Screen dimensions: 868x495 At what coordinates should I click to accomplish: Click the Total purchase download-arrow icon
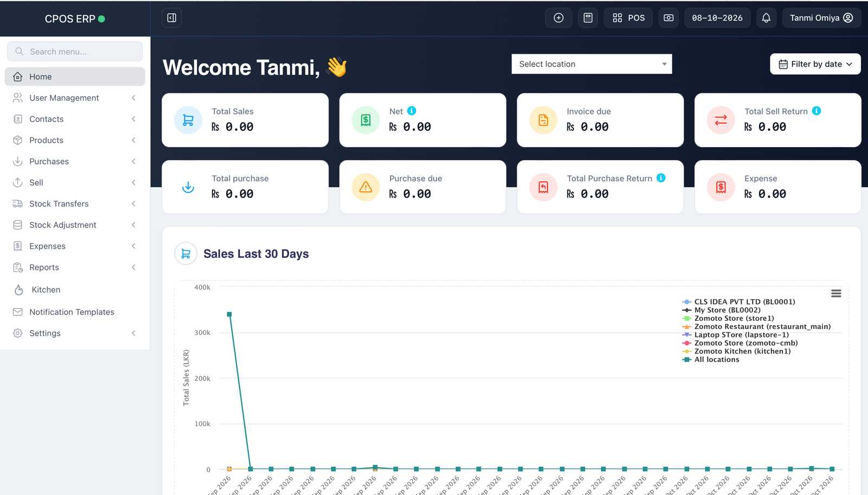point(188,187)
